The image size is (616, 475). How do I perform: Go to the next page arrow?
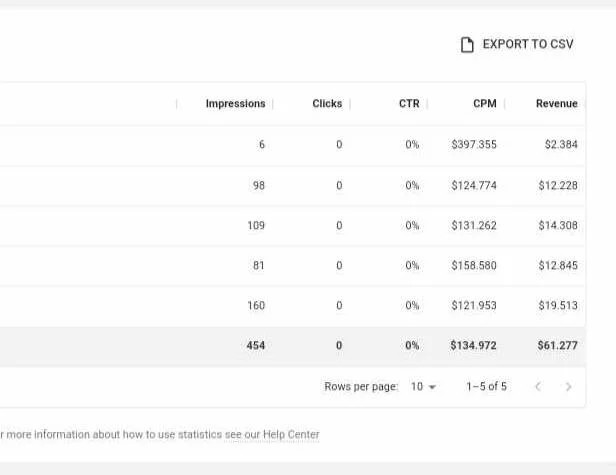click(x=568, y=387)
